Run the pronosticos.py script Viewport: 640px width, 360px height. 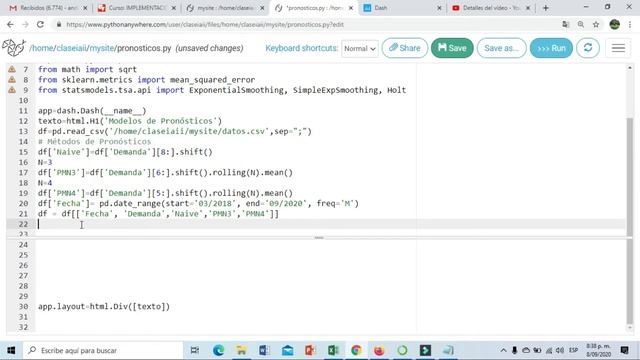pos(551,48)
